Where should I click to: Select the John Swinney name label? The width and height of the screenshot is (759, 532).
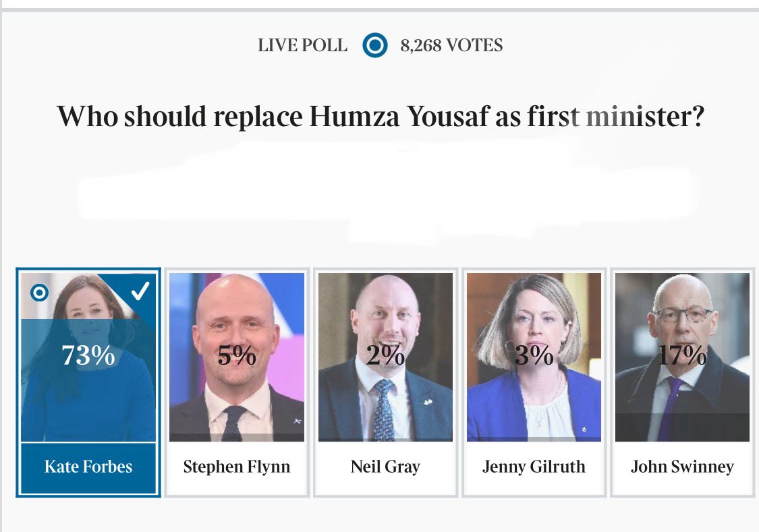[683, 467]
